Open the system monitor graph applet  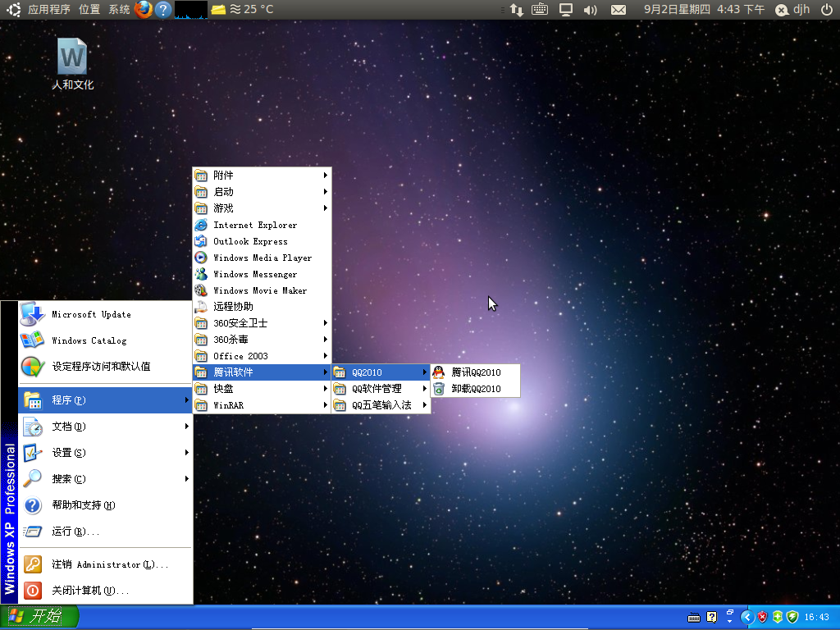190,10
